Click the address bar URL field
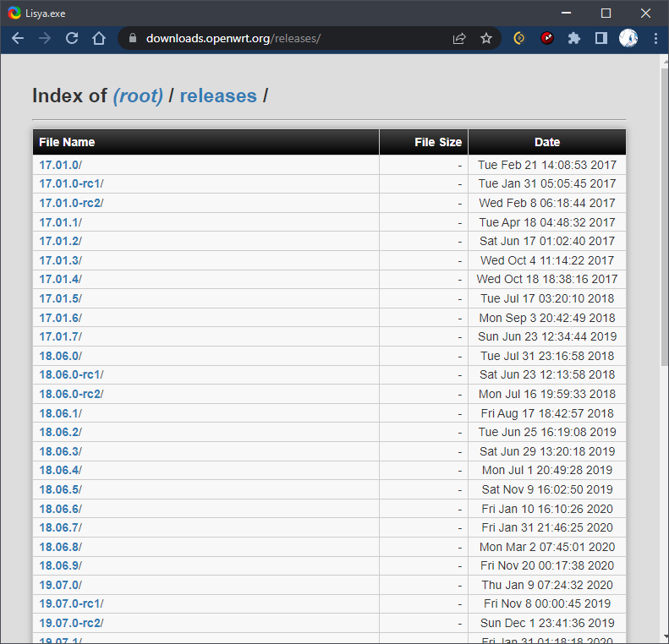The image size is (669, 644). coord(294,38)
